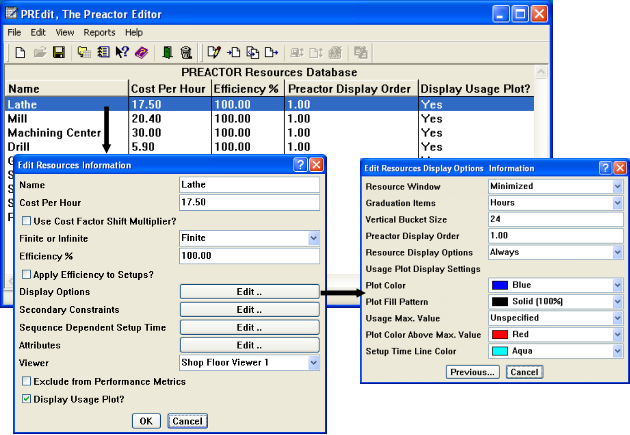Tick Exclude from Performance Metrics
630x435 pixels.
click(x=27, y=381)
